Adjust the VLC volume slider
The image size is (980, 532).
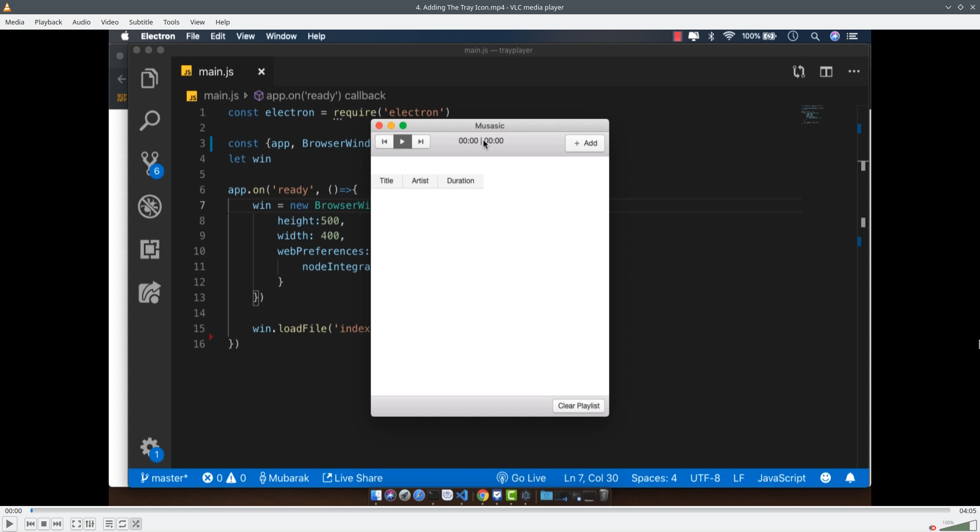pos(958,526)
